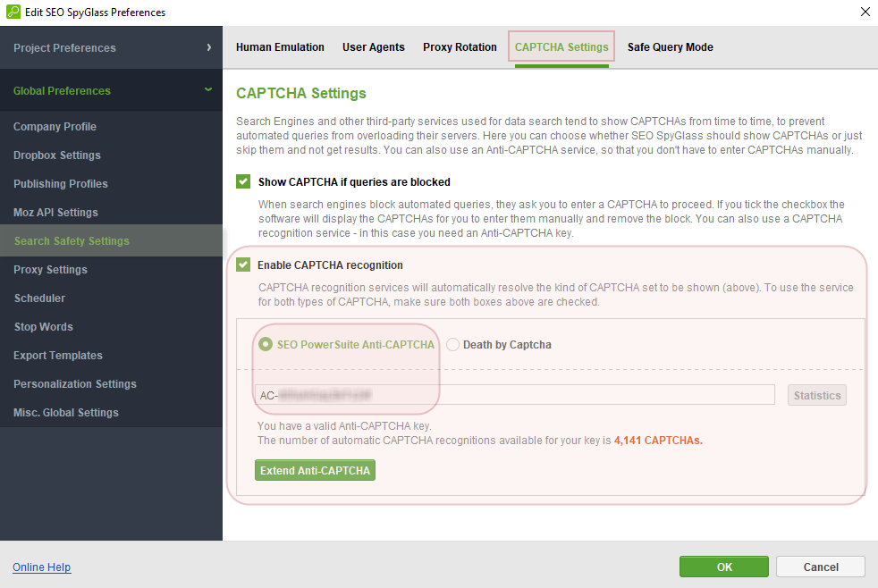Open Company Profile in the sidebar
Viewport: 878px width, 588px height.
[55, 127]
